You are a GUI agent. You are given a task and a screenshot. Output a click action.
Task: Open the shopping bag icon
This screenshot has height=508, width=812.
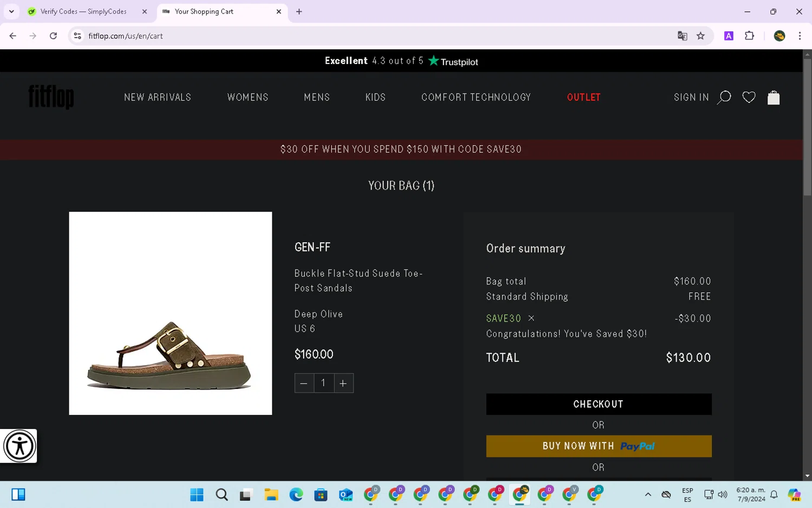[774, 97]
